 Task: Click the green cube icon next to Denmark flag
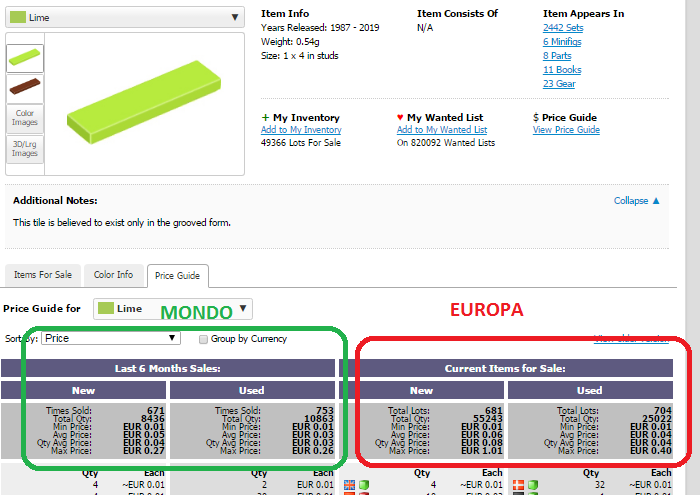pos(533,485)
